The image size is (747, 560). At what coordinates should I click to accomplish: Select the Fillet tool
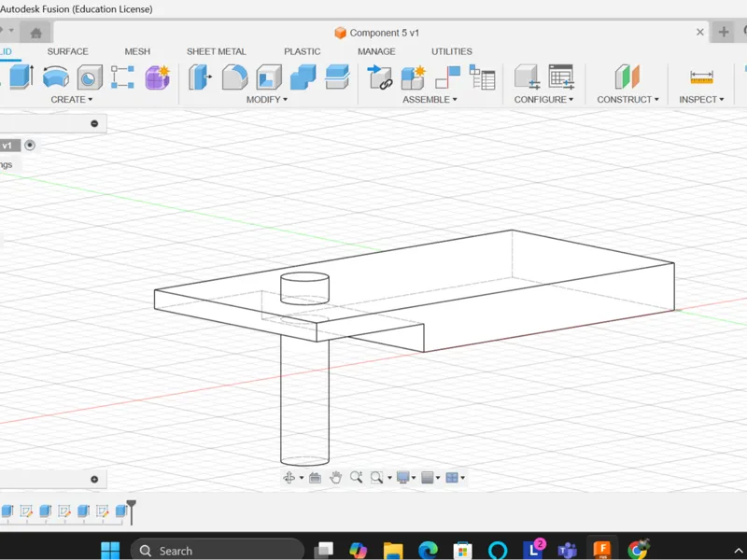pos(235,77)
